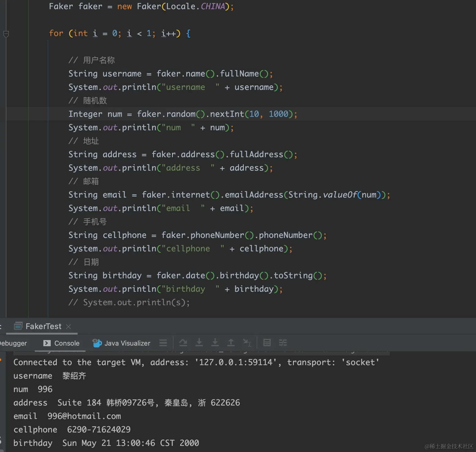Viewport: 476px width, 452px height.
Task: Close the FakerTest debug tab
Action: (68, 327)
